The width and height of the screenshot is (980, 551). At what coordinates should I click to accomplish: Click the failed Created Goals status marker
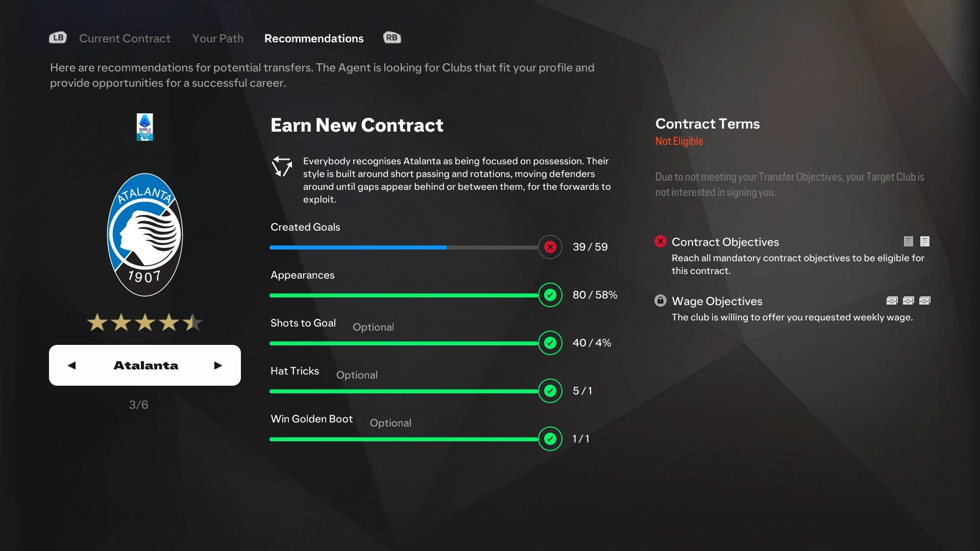[550, 247]
